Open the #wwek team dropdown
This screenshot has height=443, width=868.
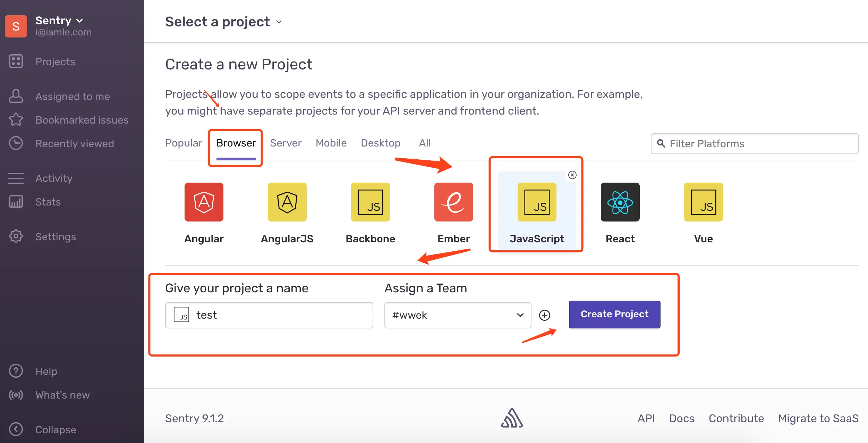pos(457,315)
